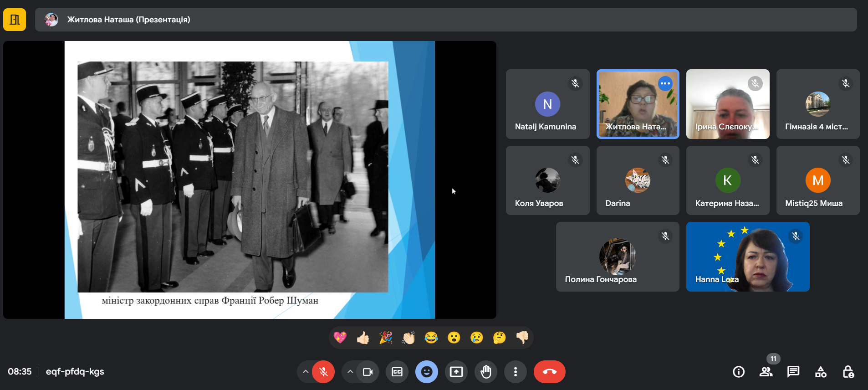Open more options three-dot menu

[516, 372]
